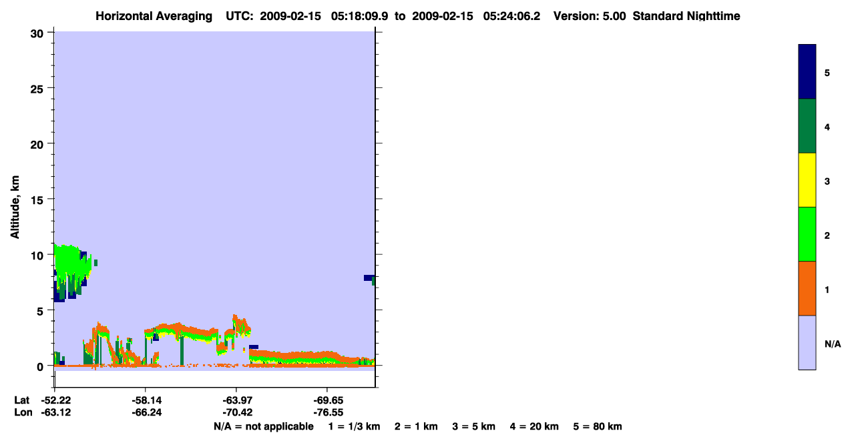Click the lavender N/A color swatch

click(x=807, y=342)
